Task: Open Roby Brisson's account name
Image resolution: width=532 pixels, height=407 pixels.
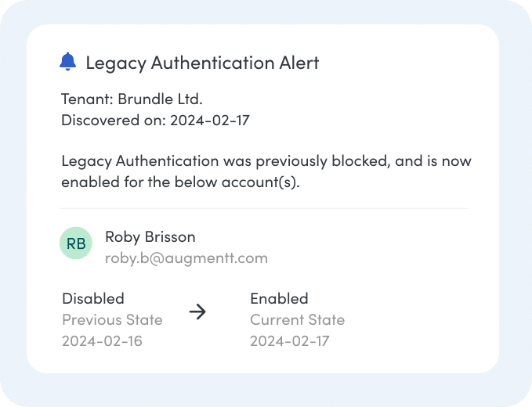Action: point(150,237)
